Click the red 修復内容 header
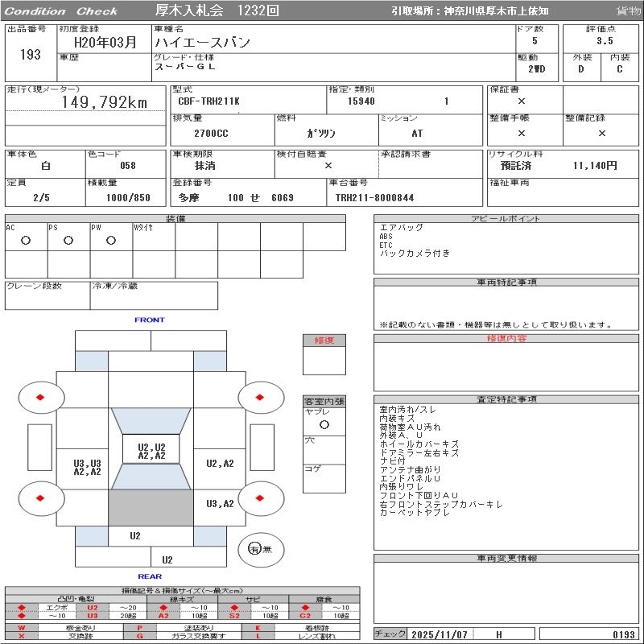 [505, 339]
